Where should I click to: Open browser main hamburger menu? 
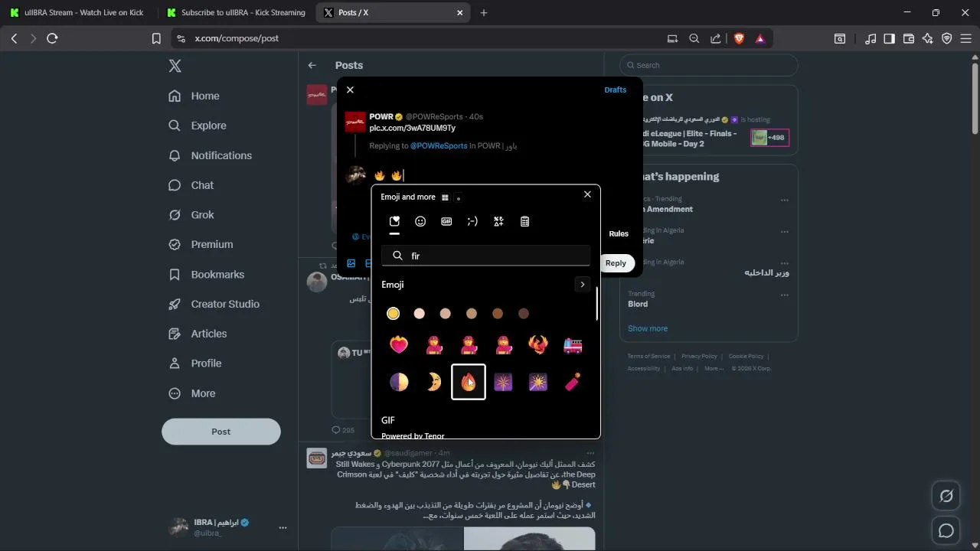click(x=966, y=38)
